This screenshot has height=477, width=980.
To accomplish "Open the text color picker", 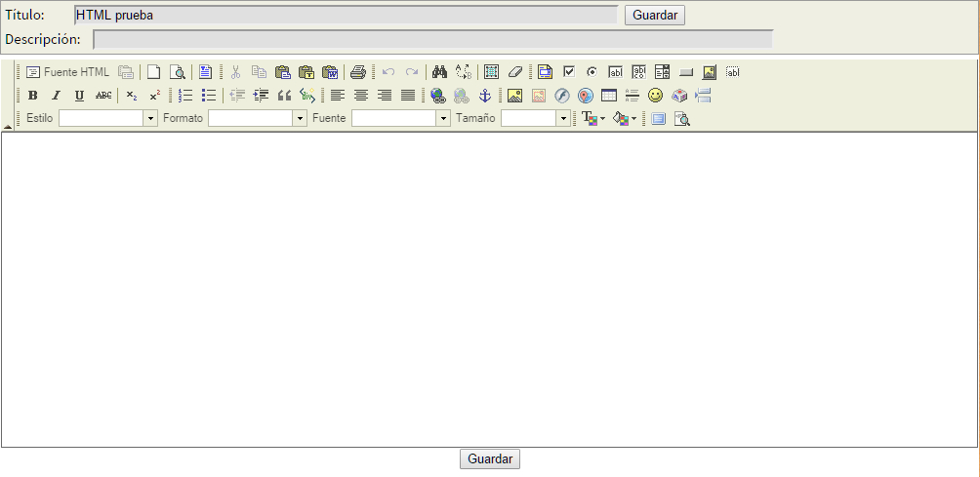I will pyautogui.click(x=593, y=118).
